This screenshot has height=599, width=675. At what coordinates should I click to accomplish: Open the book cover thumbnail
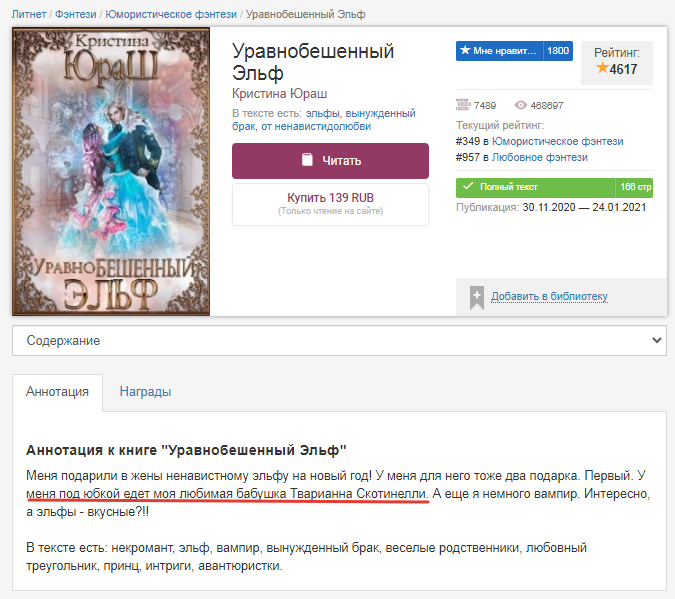pyautogui.click(x=111, y=171)
